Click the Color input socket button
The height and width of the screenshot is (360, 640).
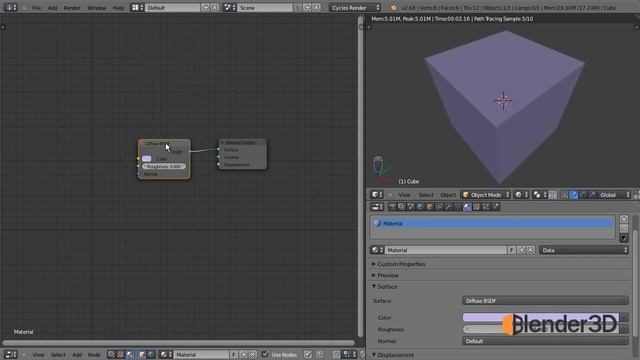tap(624, 317)
